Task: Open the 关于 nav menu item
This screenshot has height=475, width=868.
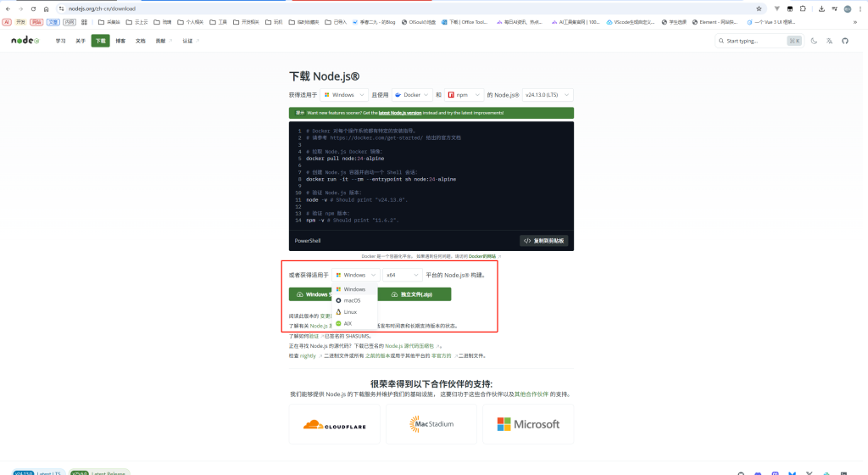Action: [x=81, y=41]
